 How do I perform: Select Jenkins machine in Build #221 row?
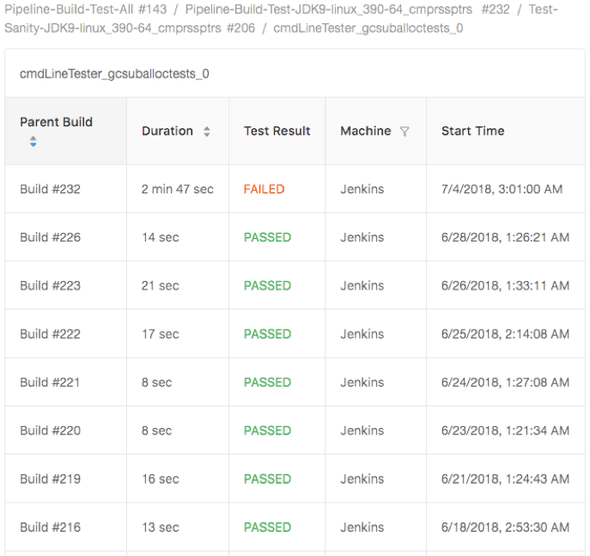click(362, 382)
